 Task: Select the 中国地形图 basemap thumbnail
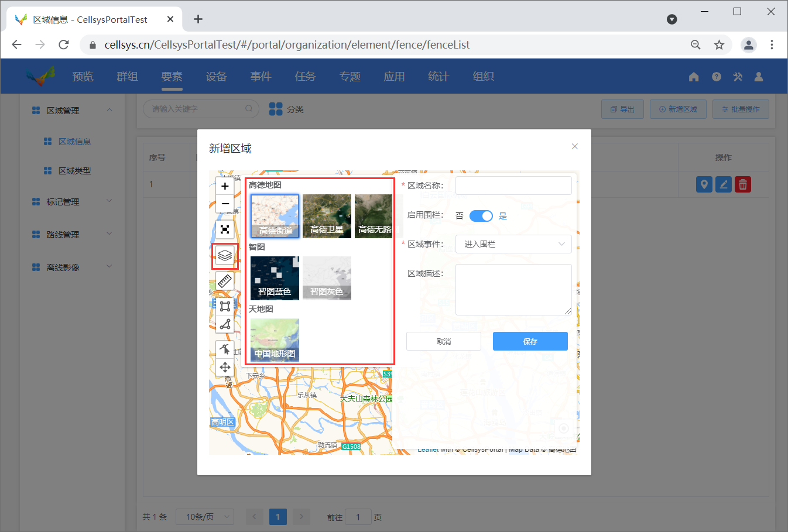pos(275,340)
